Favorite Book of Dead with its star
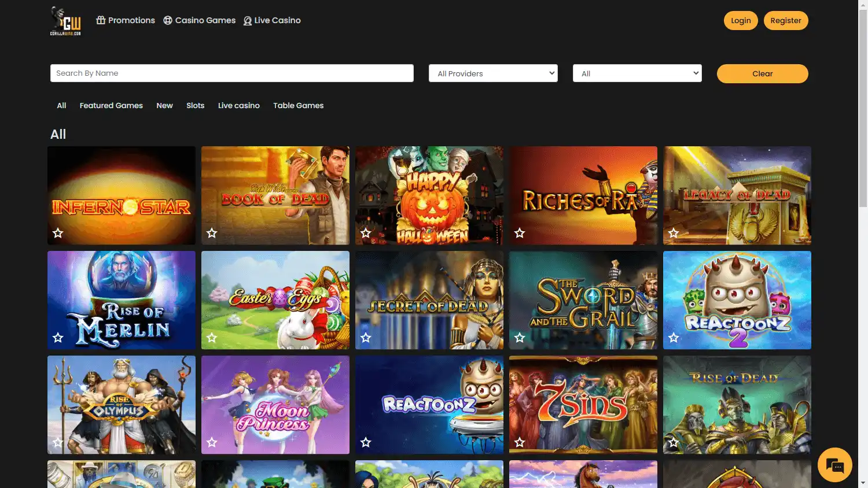Viewport: 868px width, 488px height. 212,233
